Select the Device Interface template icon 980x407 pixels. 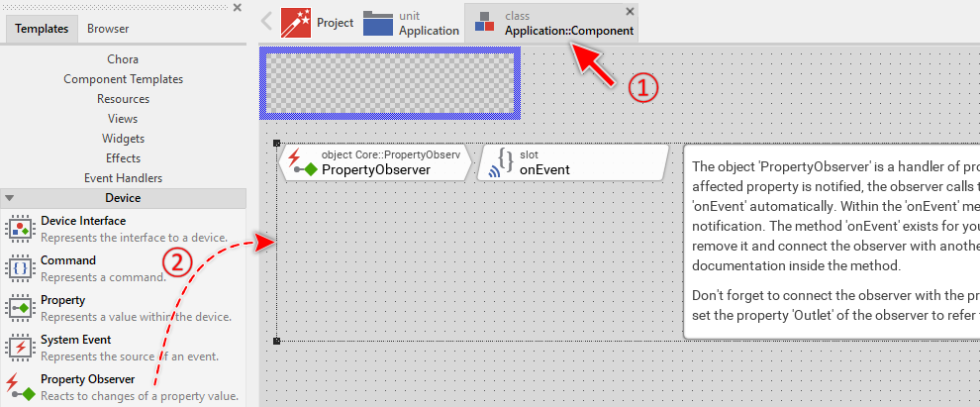coord(20,229)
